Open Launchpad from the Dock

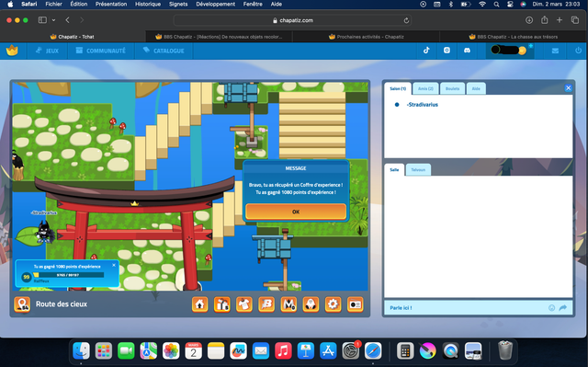tap(104, 351)
